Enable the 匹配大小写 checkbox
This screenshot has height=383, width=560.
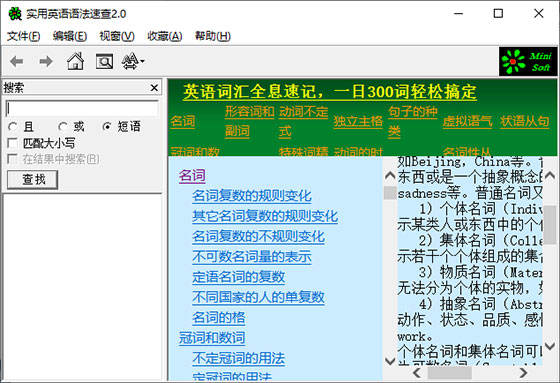12,143
